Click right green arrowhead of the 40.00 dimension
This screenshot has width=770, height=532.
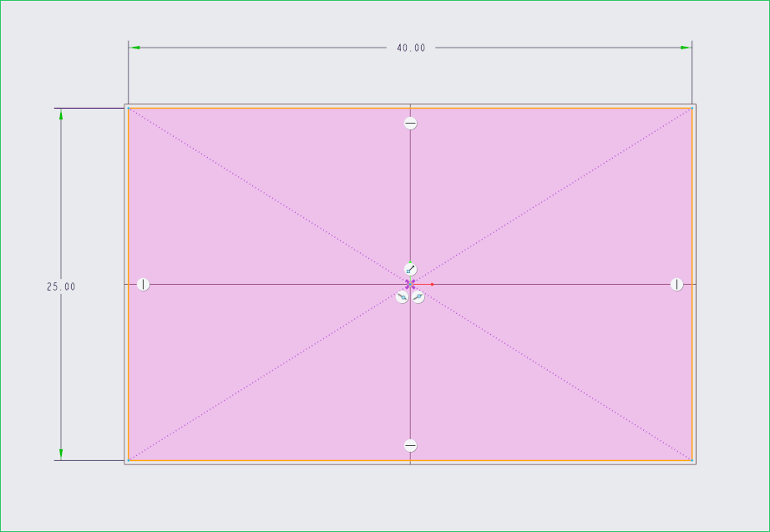(686, 48)
